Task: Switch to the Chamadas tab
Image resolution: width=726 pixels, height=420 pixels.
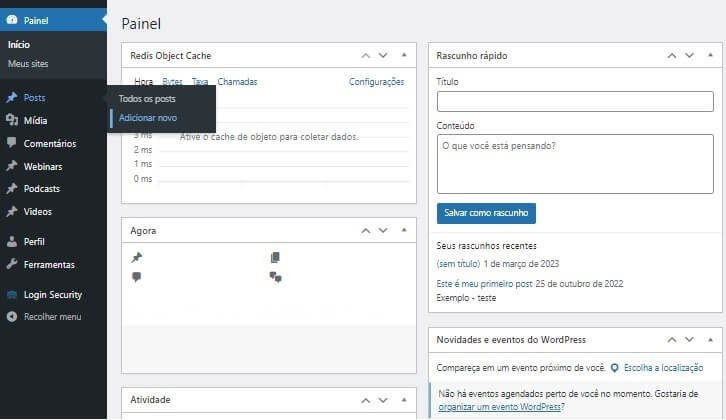Action: click(x=237, y=81)
